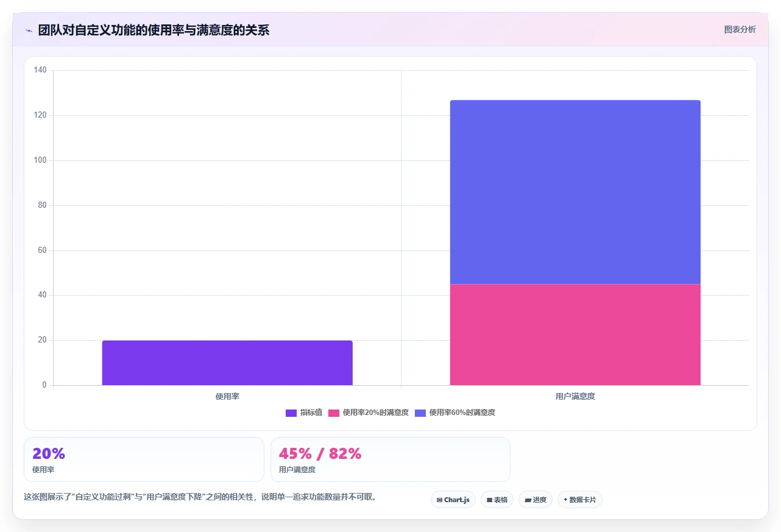Toggle the 使用率60%时满意度 legend item
Screen dimensions: 781x532
tap(455, 413)
